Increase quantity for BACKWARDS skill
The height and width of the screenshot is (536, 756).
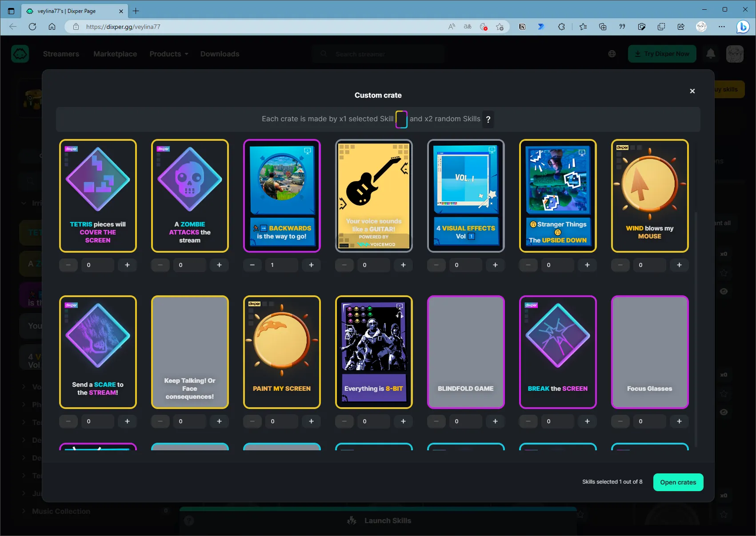click(x=311, y=265)
